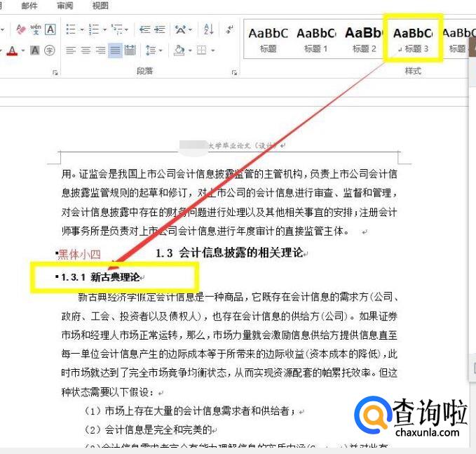Switch to the 邮件 ribbon tab
The image size is (476, 454).
tap(29, 6)
